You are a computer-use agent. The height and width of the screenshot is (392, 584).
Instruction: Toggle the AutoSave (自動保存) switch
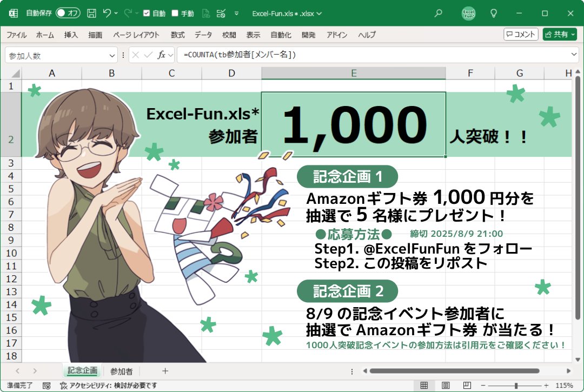(68, 13)
